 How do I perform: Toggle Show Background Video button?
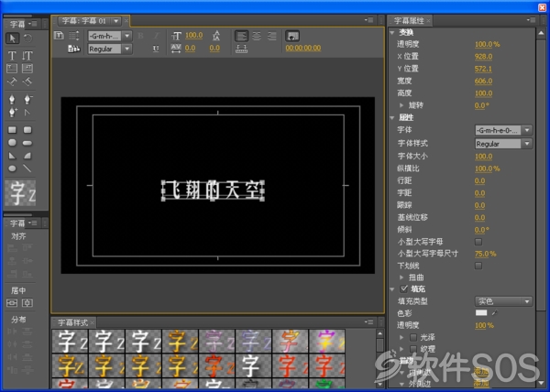pyautogui.click(x=292, y=36)
